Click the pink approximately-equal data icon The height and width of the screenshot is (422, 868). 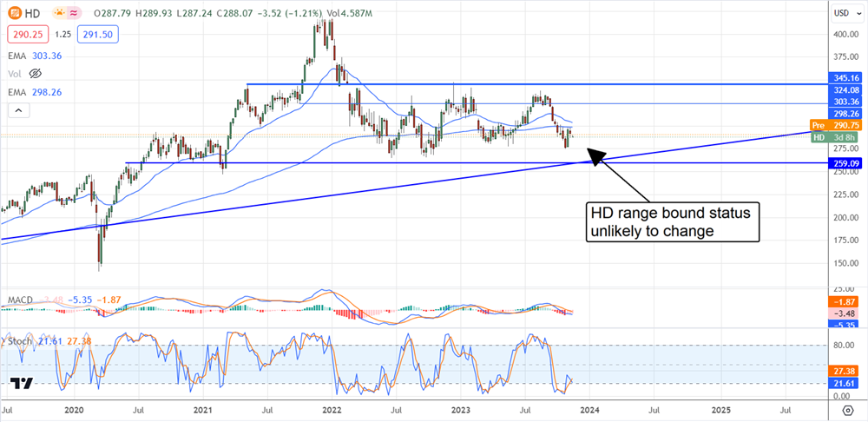pyautogui.click(x=73, y=11)
